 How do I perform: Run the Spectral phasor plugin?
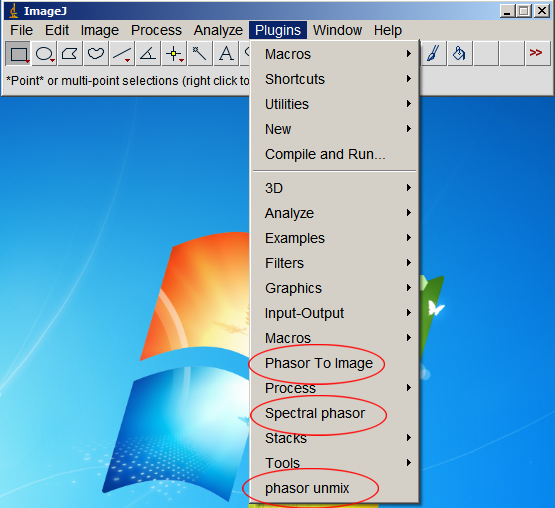[x=334, y=413]
